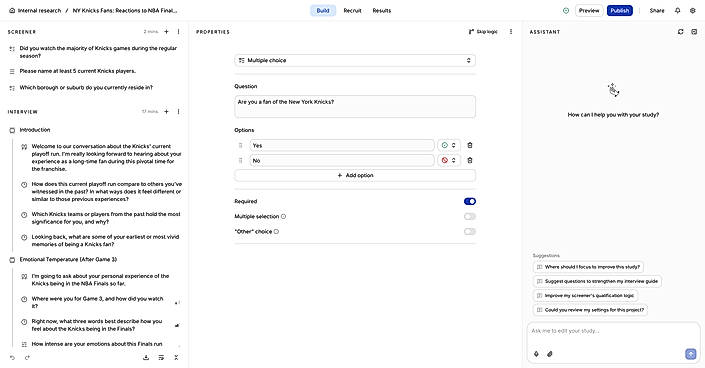Choose suggestion 'Where should I focus to improve this study?'

[588, 267]
